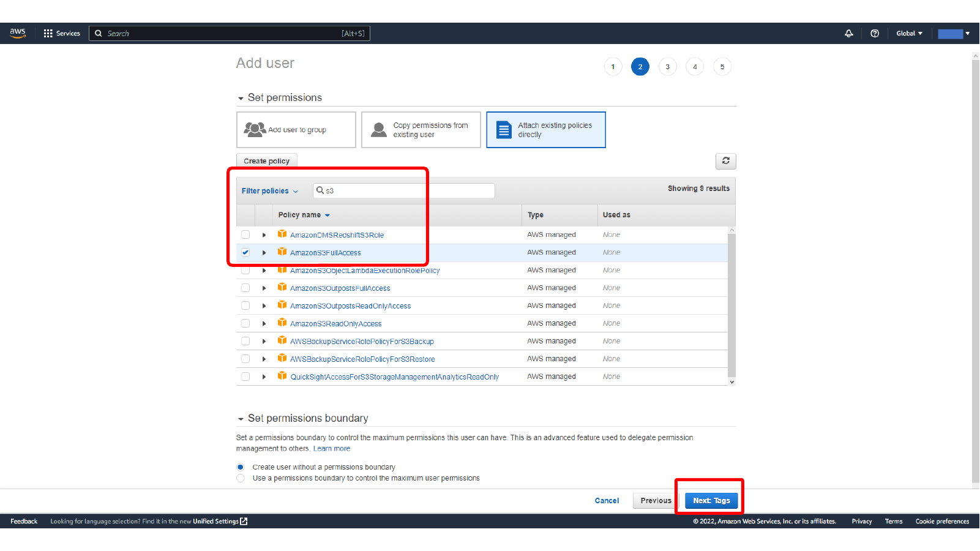Click the search magnifier in the top bar
This screenshot has width=980, height=551.
click(98, 34)
